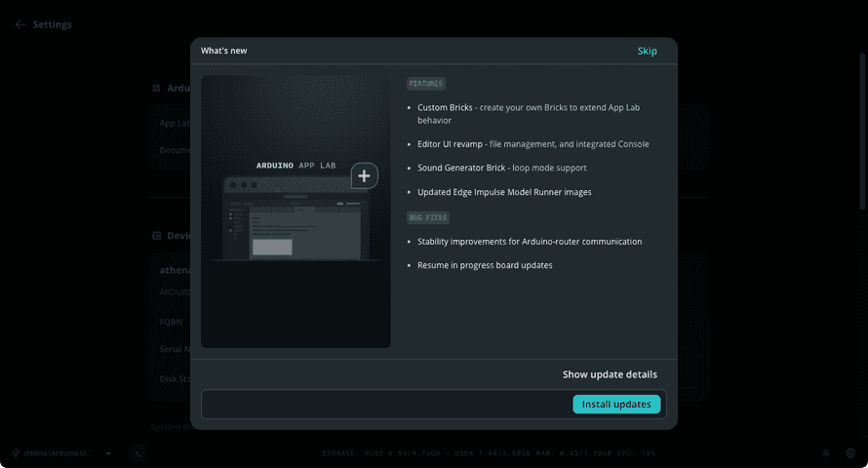The height and width of the screenshot is (468, 868).
Task: Click the What's new dialog title
Action: (x=223, y=51)
